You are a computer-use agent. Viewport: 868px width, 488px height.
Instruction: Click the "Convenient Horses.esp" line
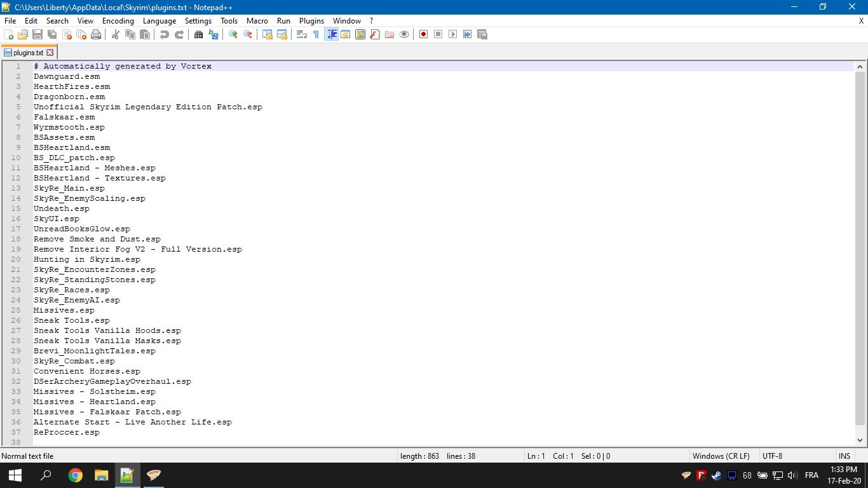point(87,371)
